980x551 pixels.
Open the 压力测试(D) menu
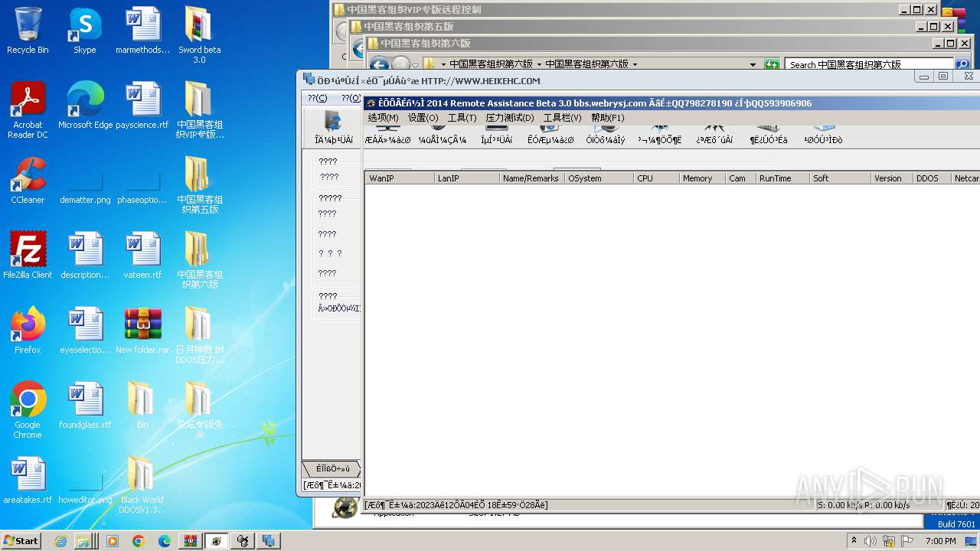(x=510, y=118)
